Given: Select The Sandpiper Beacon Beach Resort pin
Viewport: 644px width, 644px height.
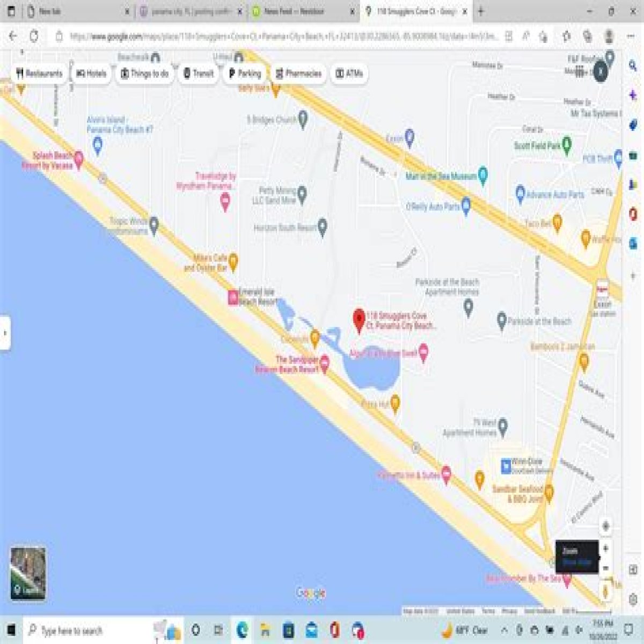Looking at the screenshot, I should pos(324,364).
